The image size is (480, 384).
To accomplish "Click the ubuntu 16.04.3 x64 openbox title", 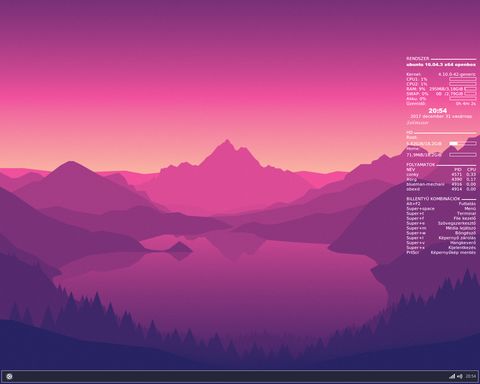I will (x=441, y=64).
